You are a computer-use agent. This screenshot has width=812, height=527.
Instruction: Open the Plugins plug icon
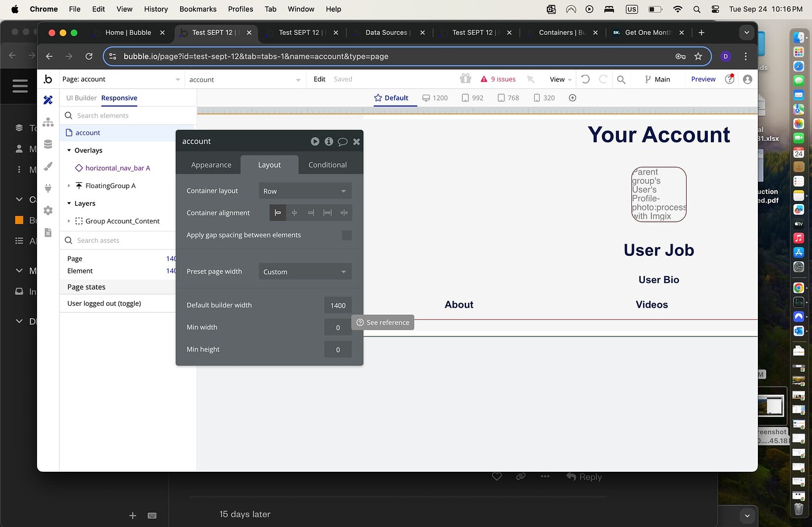coord(48,188)
